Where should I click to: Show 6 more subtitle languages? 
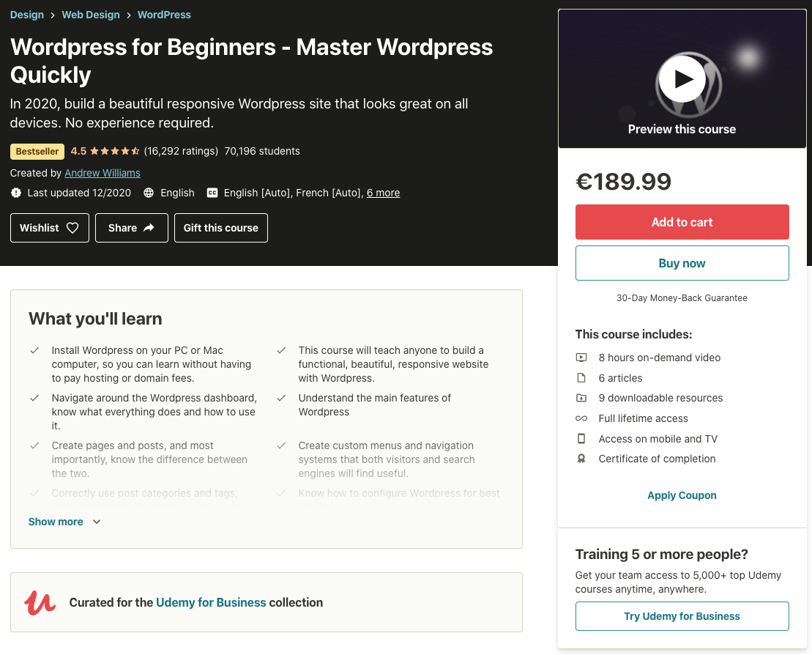[x=383, y=193]
